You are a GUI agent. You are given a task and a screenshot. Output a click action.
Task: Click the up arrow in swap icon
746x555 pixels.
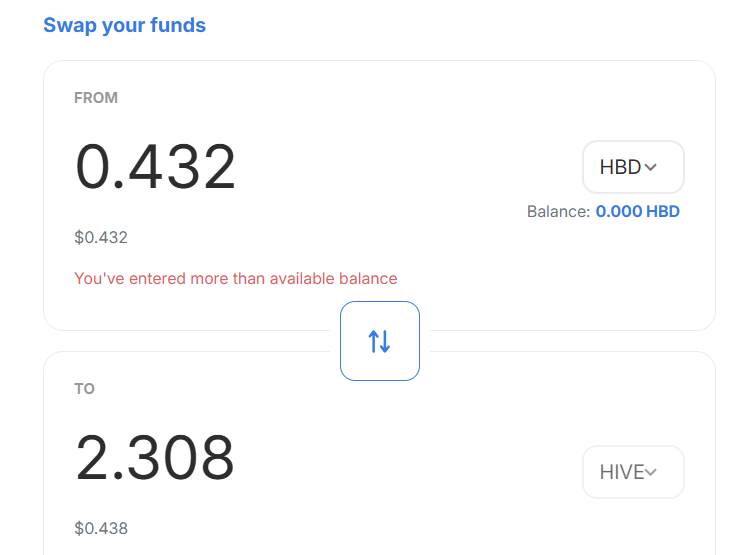pyautogui.click(x=373, y=341)
